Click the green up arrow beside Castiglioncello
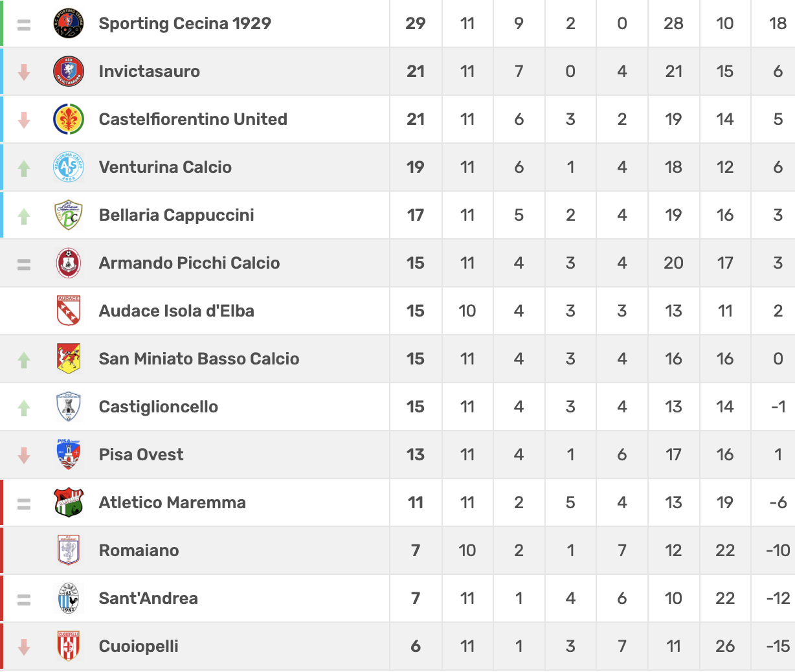This screenshot has height=672, width=795. pos(24,407)
